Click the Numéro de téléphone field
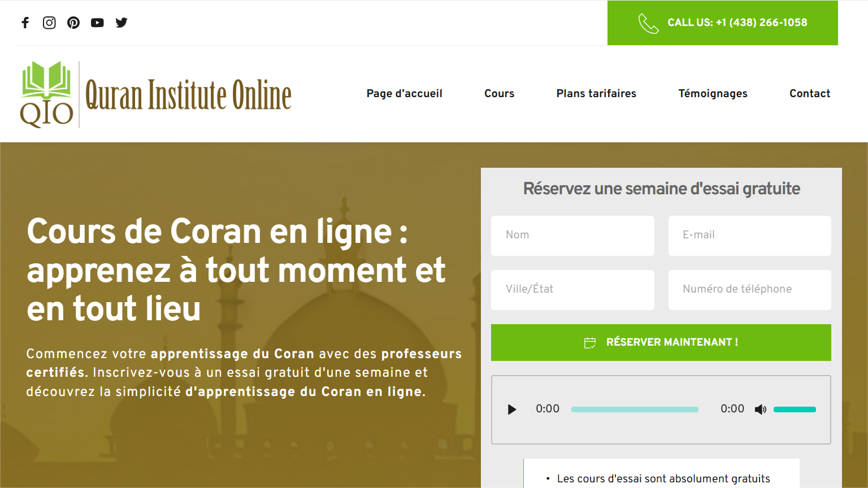 coord(749,290)
